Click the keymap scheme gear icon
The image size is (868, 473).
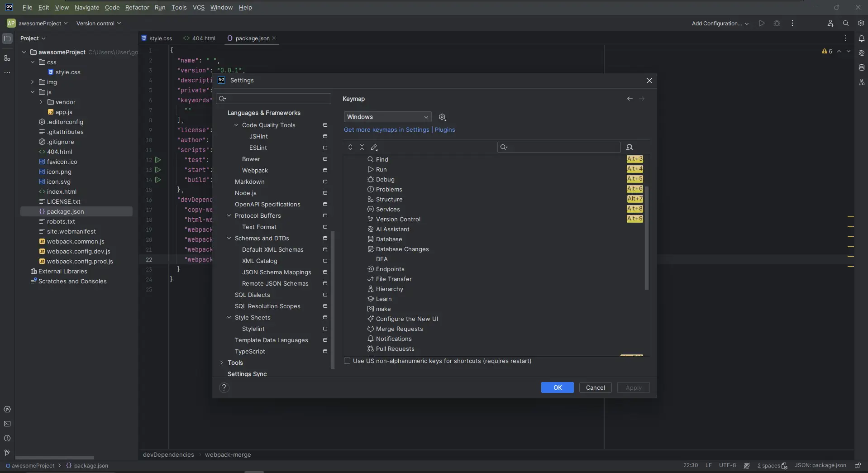pyautogui.click(x=443, y=117)
